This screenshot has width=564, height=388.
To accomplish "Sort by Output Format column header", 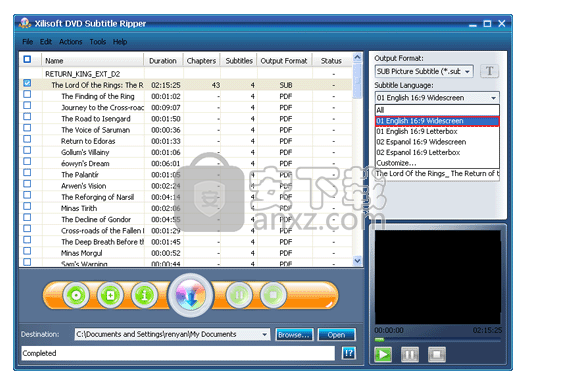I will [x=284, y=61].
